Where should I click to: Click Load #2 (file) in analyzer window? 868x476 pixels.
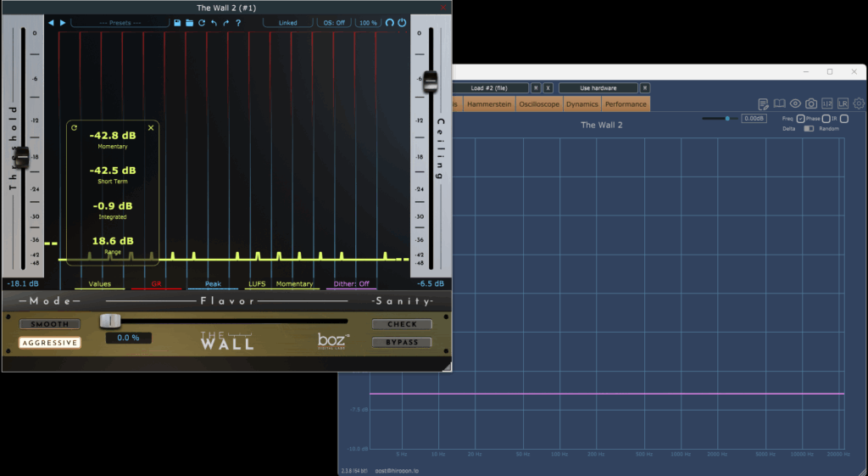[489, 88]
